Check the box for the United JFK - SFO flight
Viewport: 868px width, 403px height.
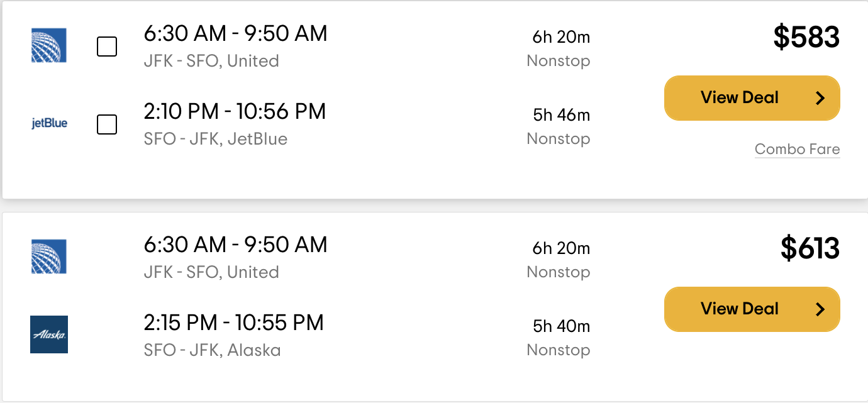107,47
